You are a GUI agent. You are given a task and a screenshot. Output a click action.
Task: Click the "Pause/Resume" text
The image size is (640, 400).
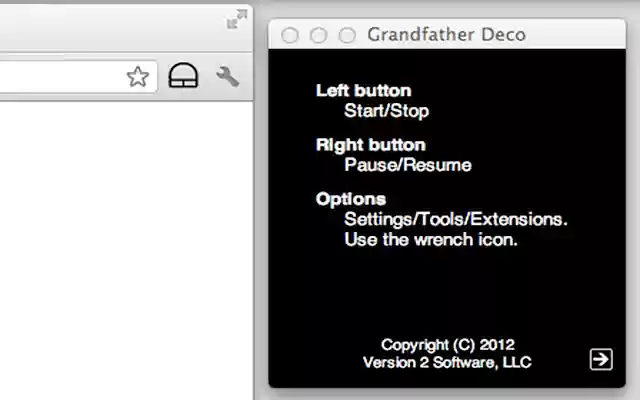408,165
